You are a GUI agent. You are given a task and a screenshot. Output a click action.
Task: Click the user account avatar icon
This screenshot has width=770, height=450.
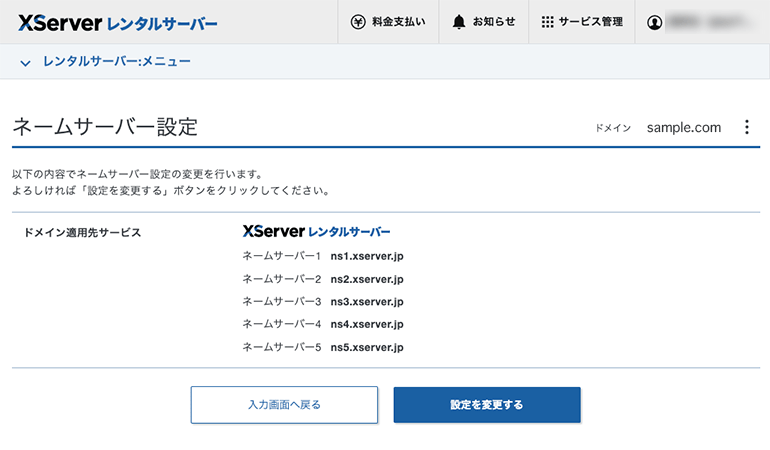(x=654, y=22)
